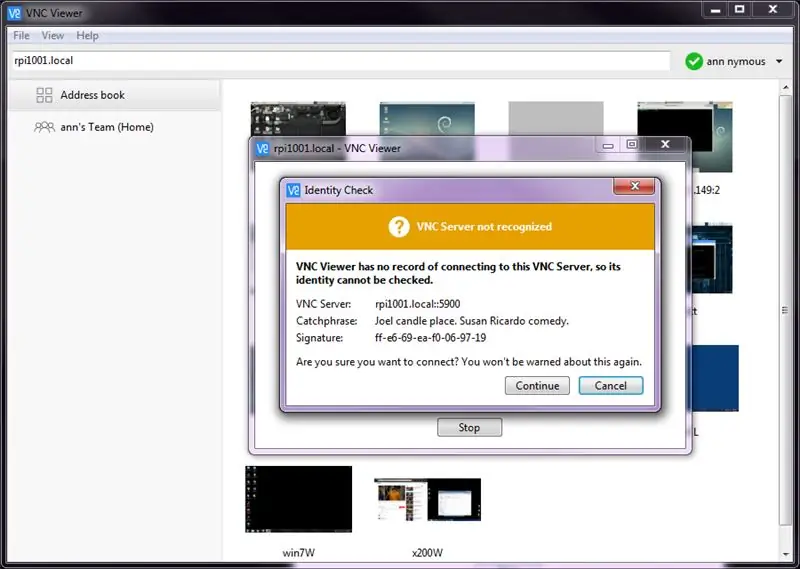Select the blank gray connection thumbnail
The width and height of the screenshot is (800, 569).
[556, 118]
